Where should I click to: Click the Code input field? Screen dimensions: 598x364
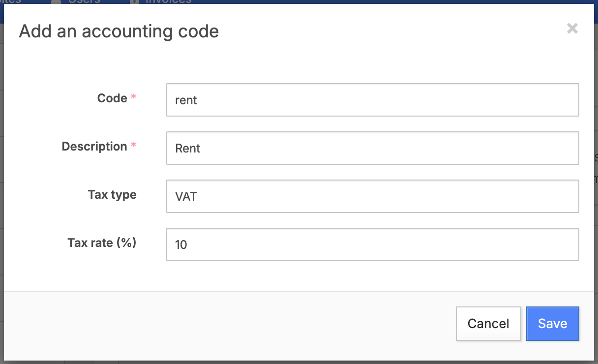click(372, 100)
